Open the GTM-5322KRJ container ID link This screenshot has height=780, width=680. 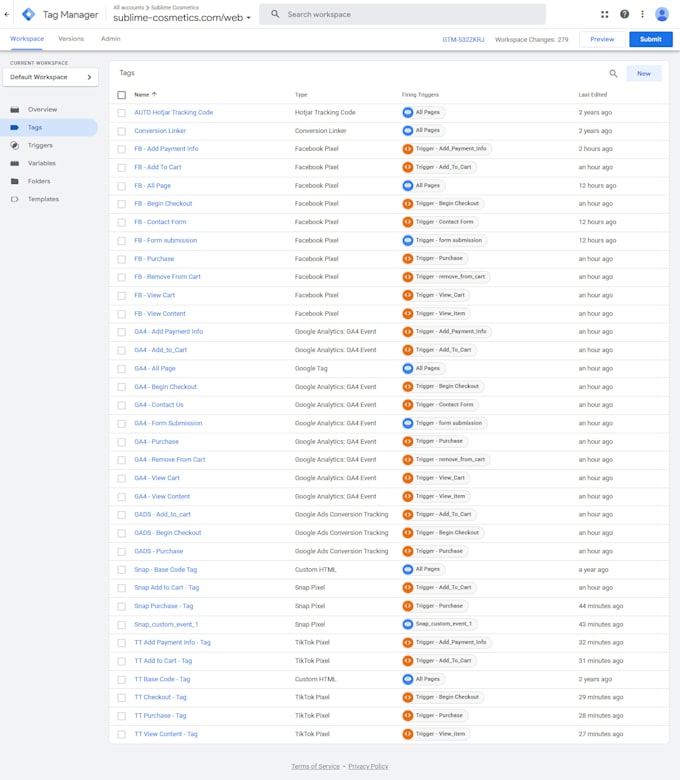coord(463,39)
